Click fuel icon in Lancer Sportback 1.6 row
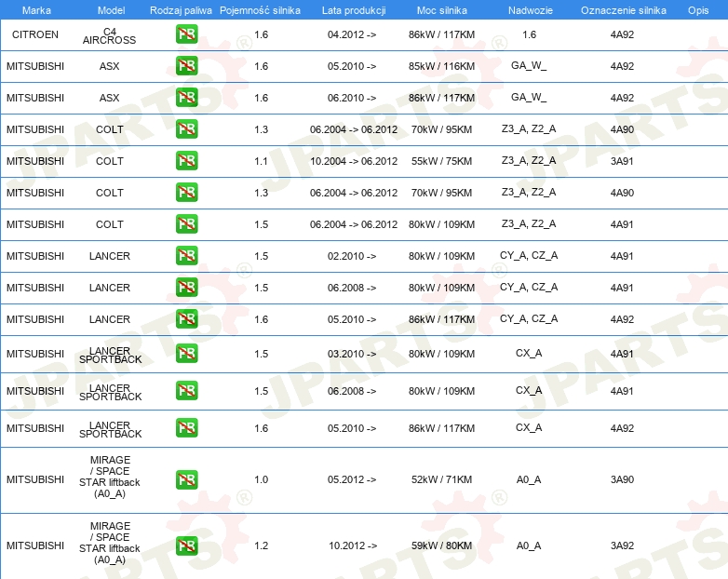Image resolution: width=728 pixels, height=579 pixels. click(186, 427)
